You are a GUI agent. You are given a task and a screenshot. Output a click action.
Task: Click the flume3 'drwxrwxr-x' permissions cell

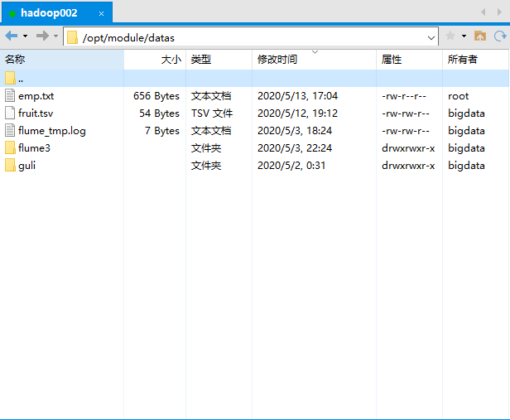click(x=408, y=148)
